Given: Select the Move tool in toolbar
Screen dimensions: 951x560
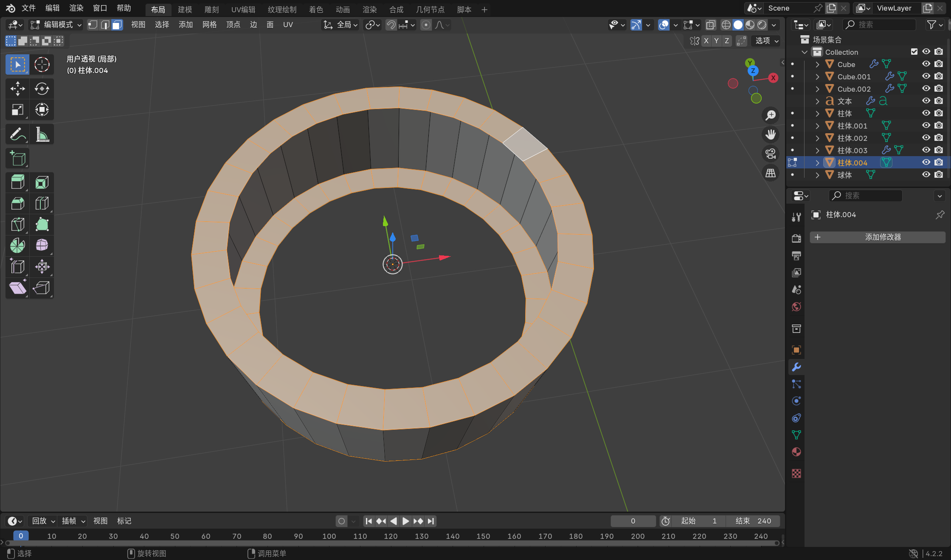Looking at the screenshot, I should point(17,89).
